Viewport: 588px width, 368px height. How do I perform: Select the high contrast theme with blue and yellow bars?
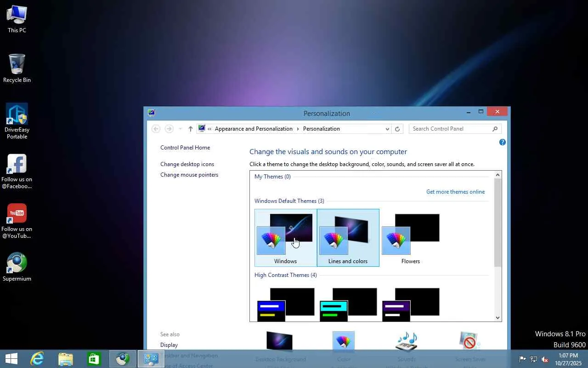coord(286,304)
